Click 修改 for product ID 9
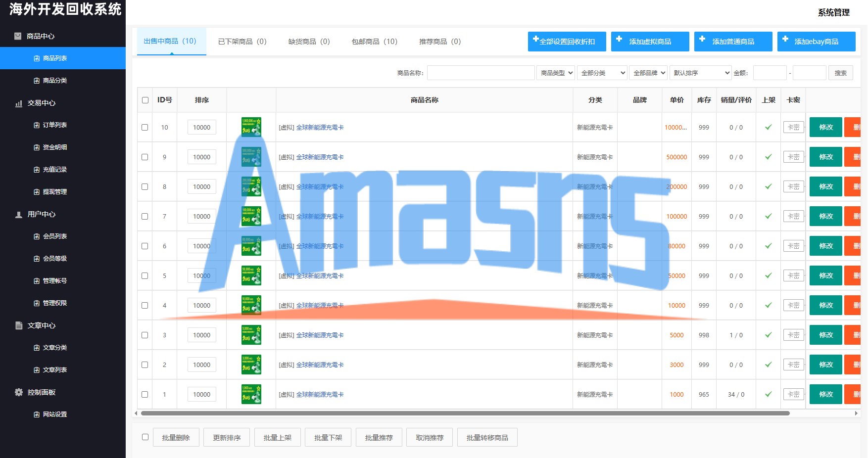This screenshot has height=458, width=868. 826,157
